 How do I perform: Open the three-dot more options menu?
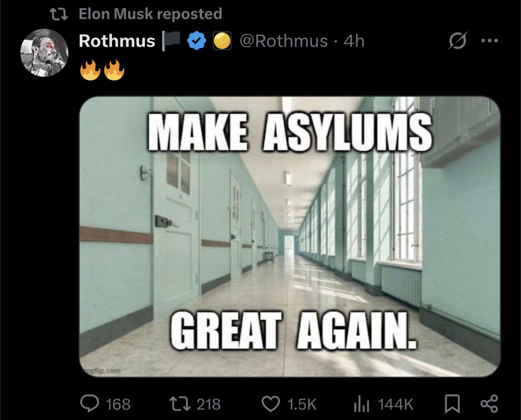click(x=490, y=40)
